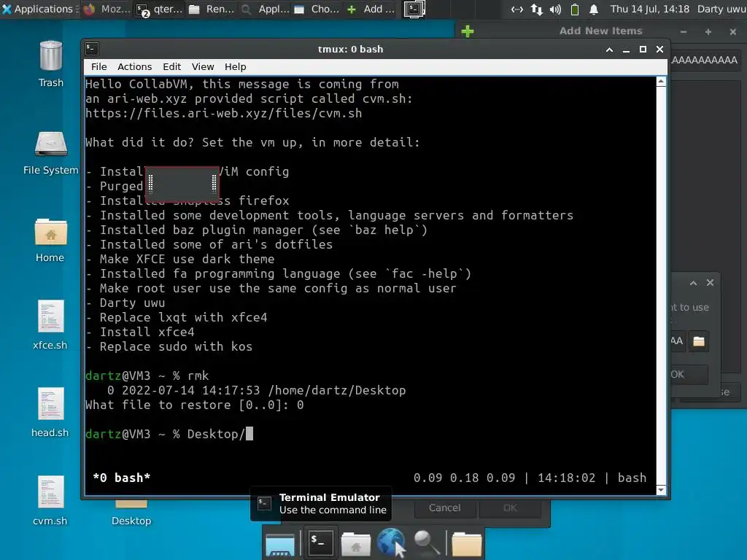Switch to the qterminal taskbar entry
Image resolution: width=747 pixels, height=560 pixels.
pyautogui.click(x=160, y=9)
